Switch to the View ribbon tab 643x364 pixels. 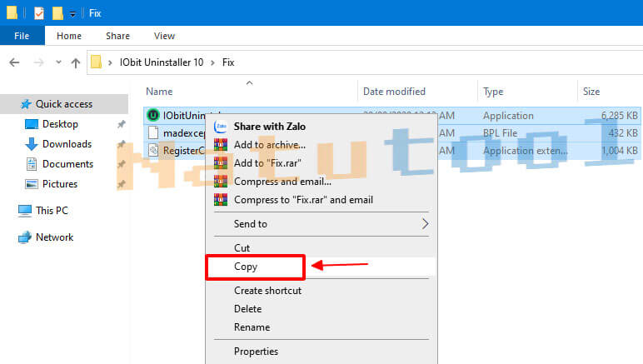click(164, 36)
